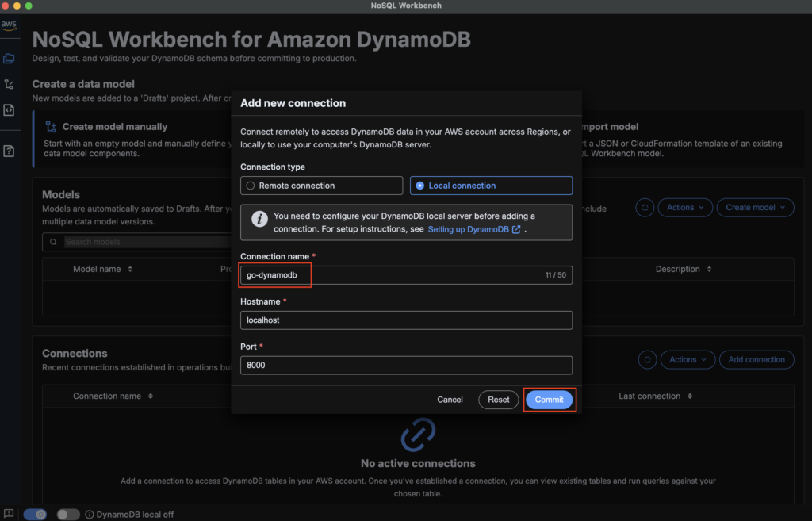The image size is (812, 521).
Task: Click the info icon beside DynamoDB local off
Action: [x=90, y=515]
